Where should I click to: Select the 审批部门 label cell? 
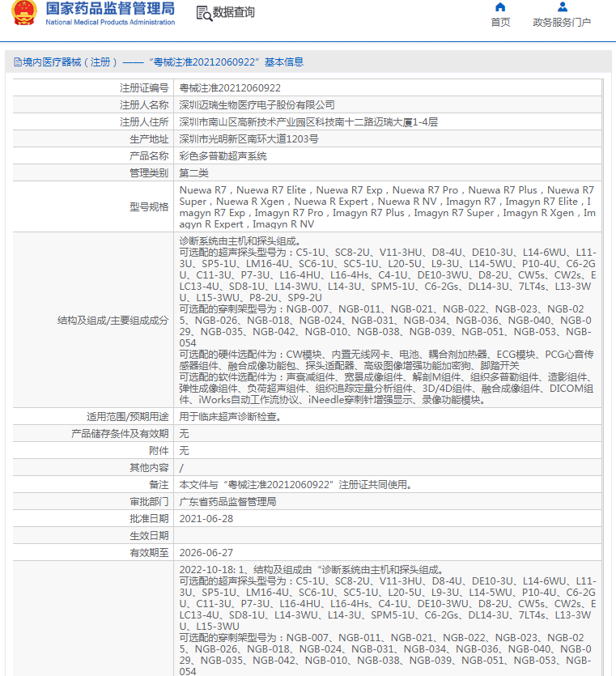click(x=92, y=502)
